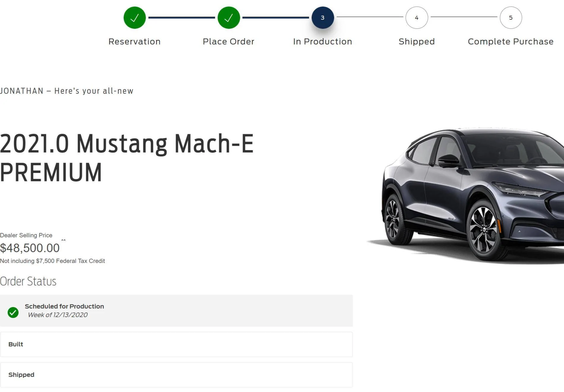
Task: Click the JONATHAN greeting line
Action: (x=66, y=91)
